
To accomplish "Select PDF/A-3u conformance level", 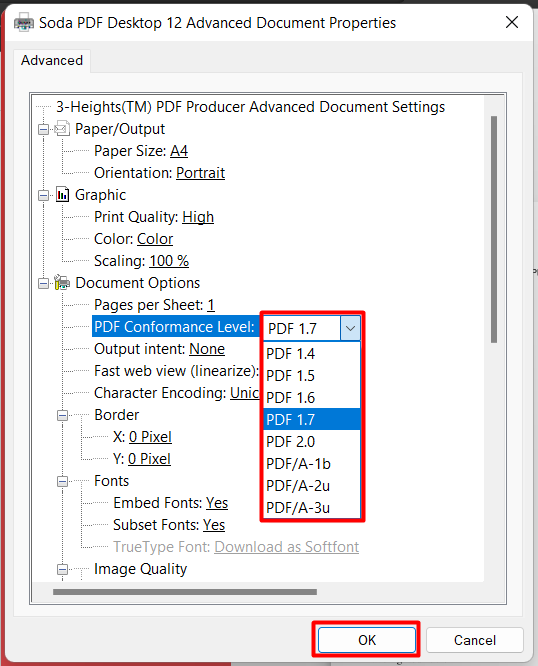I will pos(312,508).
